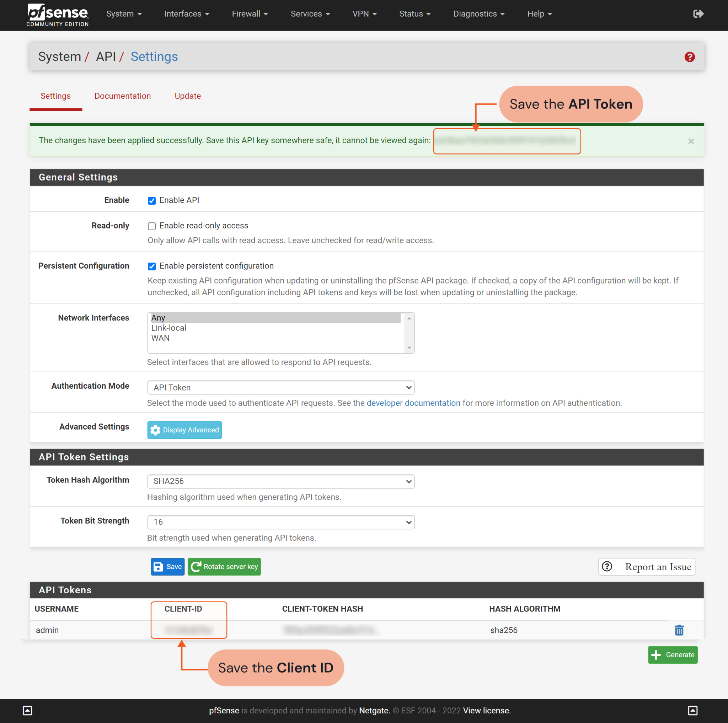Open the Authentication Mode dropdown
728x723 pixels.
(x=281, y=388)
